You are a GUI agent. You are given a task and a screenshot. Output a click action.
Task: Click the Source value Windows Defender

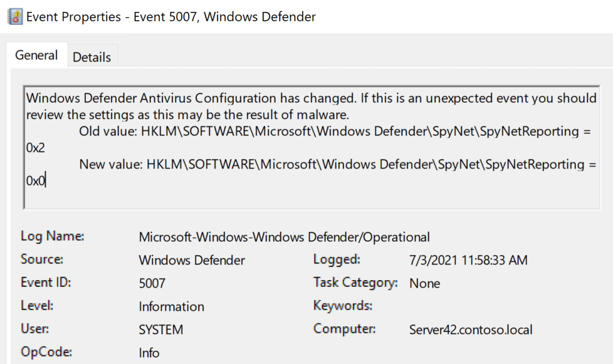(192, 260)
